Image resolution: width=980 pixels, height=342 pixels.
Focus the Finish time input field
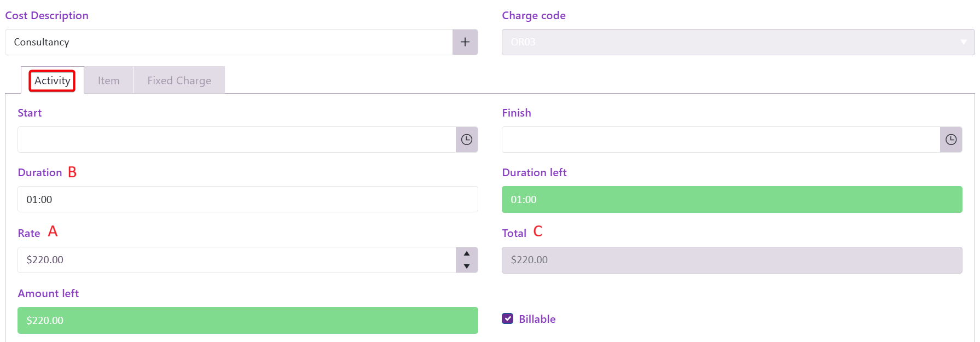click(721, 140)
